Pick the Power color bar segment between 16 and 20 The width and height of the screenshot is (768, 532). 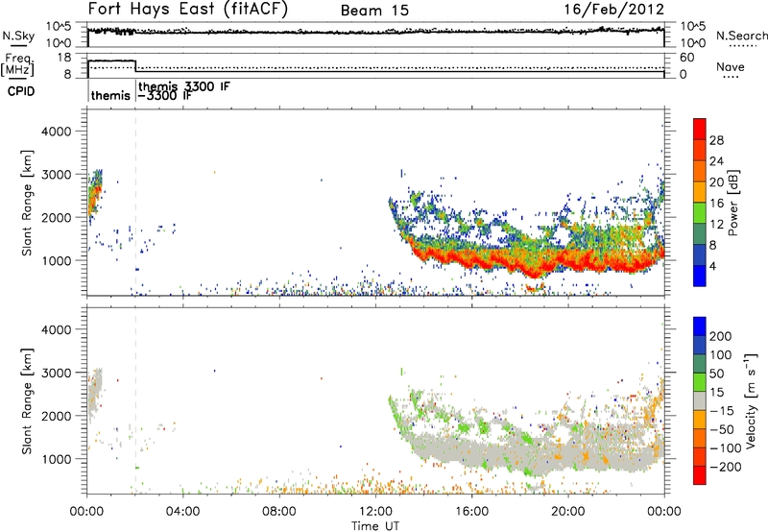click(700, 192)
